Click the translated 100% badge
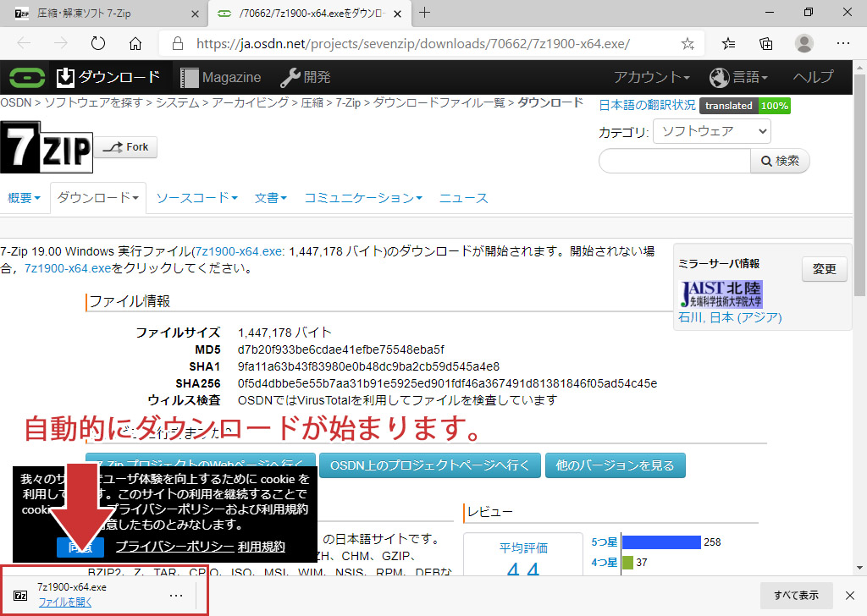Screen dimensions: 867x616 click(x=745, y=106)
